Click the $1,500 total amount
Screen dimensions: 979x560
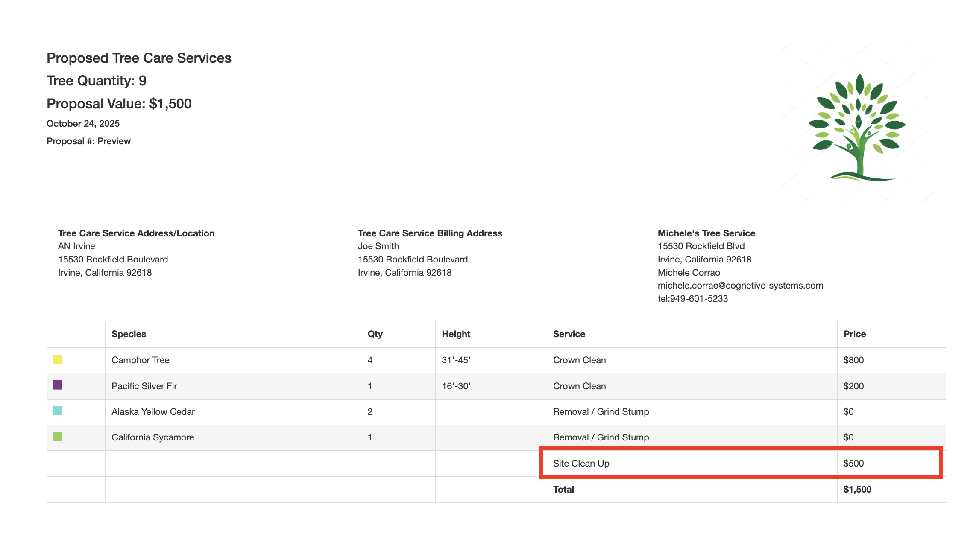[857, 490]
